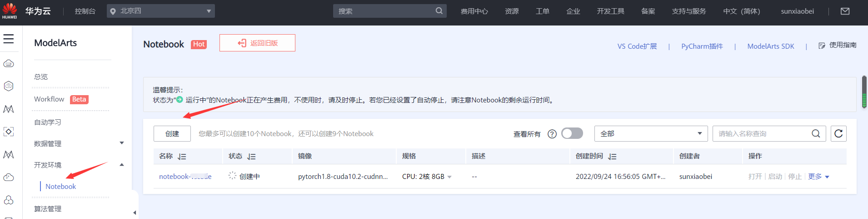Click the search magnifier in name query box

(816, 133)
